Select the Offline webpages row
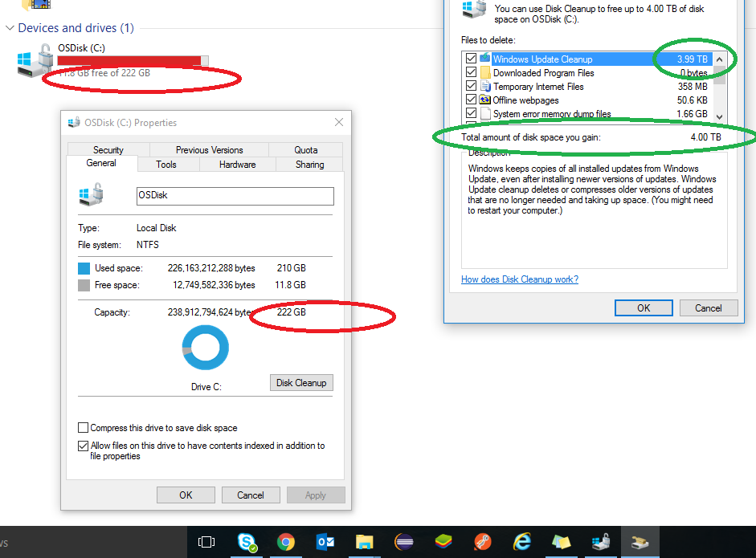 click(587, 100)
